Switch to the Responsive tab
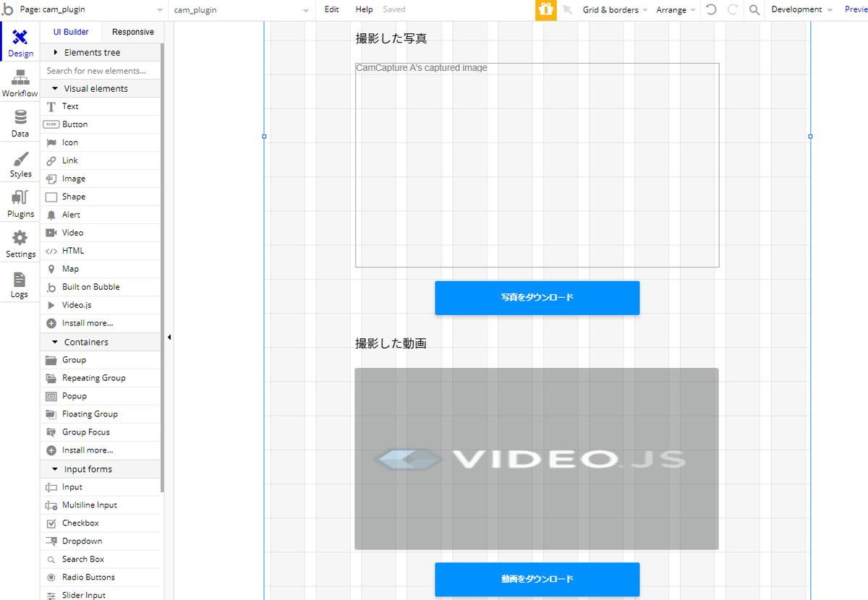Image resolution: width=868 pixels, height=600 pixels. pos(132,32)
